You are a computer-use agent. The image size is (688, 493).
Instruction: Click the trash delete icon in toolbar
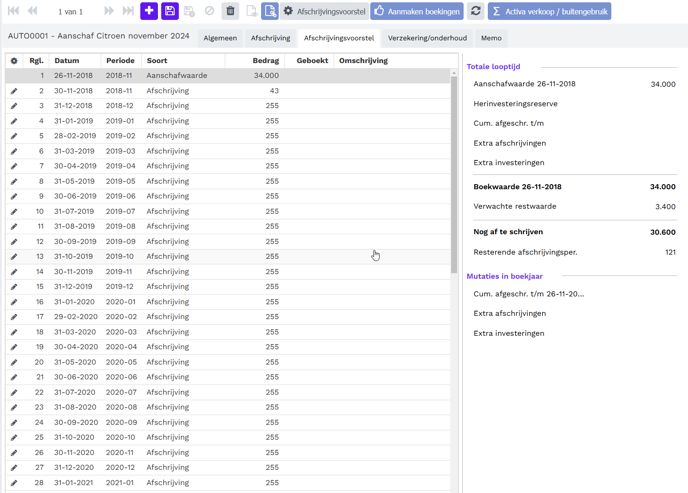click(x=230, y=11)
